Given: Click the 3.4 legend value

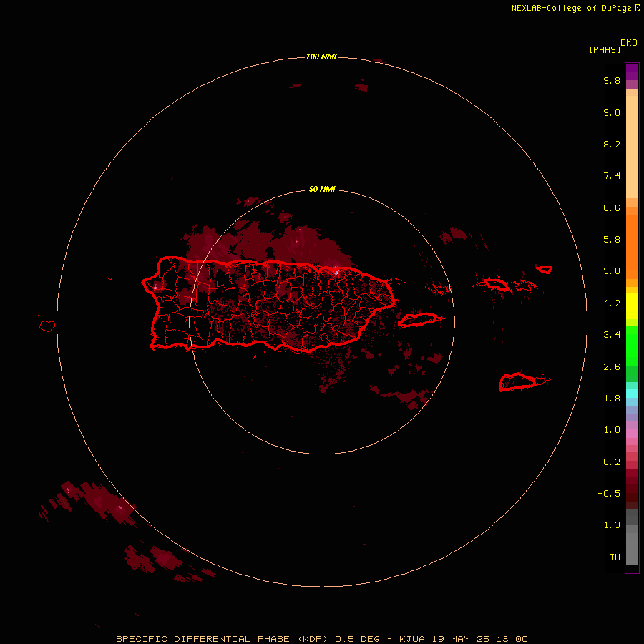Looking at the screenshot, I should click(x=612, y=335).
